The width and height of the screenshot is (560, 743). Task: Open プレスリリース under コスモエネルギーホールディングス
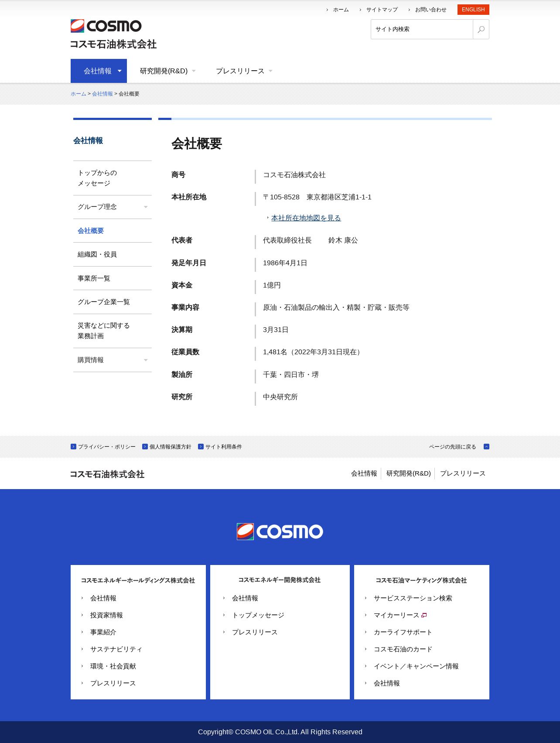113,683
